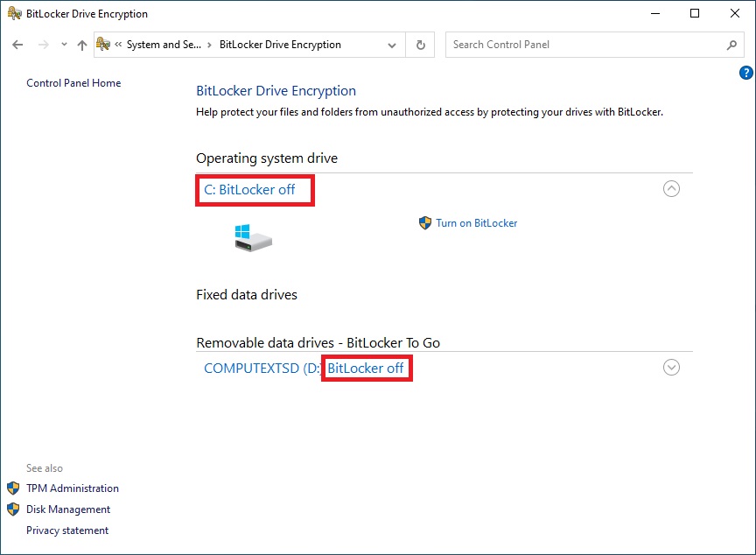756x555 pixels.
Task: Click the operating system drive icon
Action: pyautogui.click(x=252, y=237)
